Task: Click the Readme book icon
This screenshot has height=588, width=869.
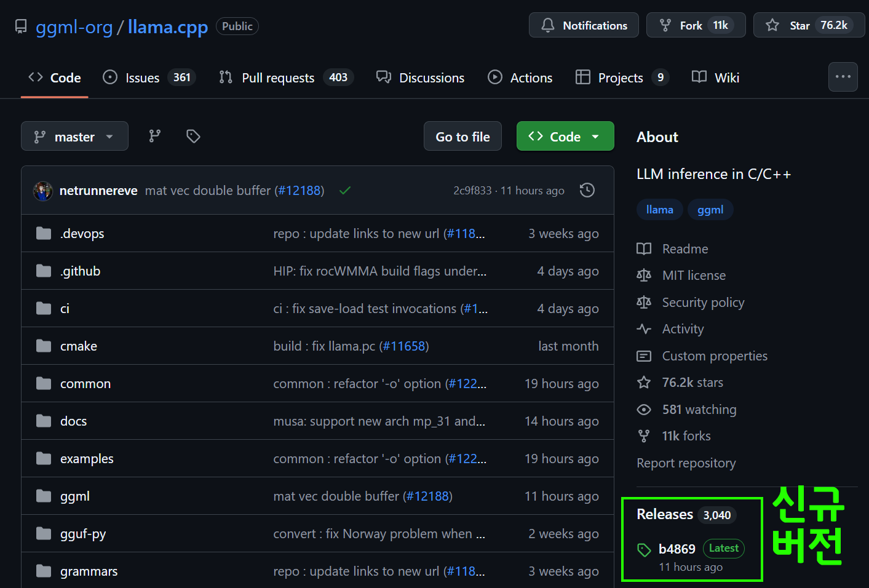Action: tap(644, 248)
